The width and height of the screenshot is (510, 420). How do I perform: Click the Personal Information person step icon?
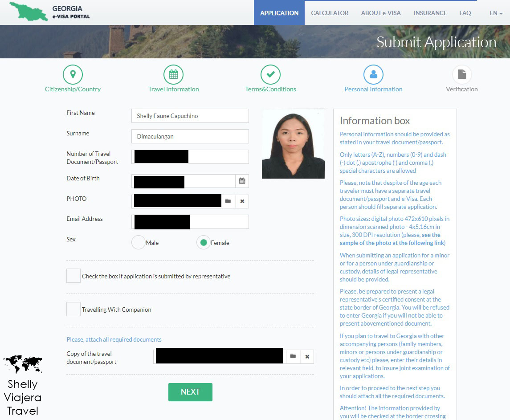click(373, 74)
